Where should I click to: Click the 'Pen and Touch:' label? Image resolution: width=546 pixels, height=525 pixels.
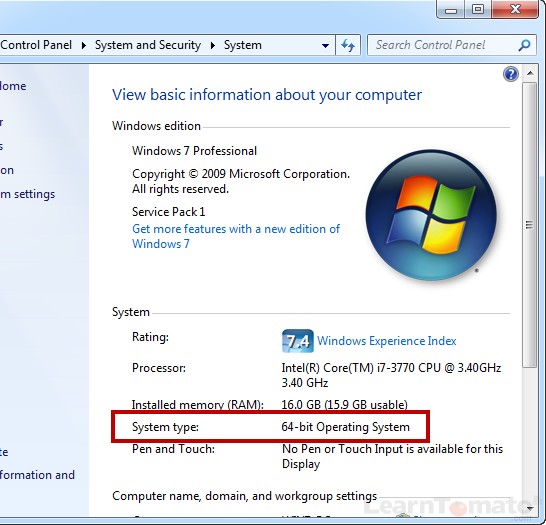point(173,449)
